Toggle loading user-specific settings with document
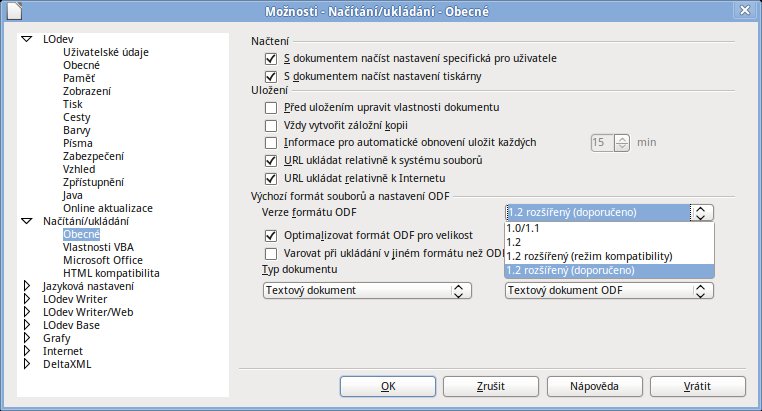Screen dimensions: 762x411 coord(271,59)
